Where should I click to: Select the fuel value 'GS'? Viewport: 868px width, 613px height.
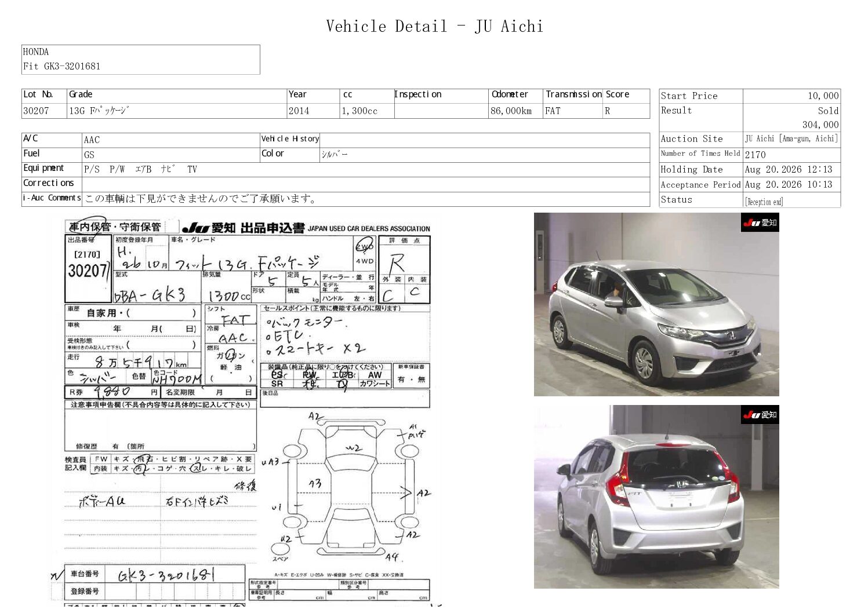click(x=89, y=155)
